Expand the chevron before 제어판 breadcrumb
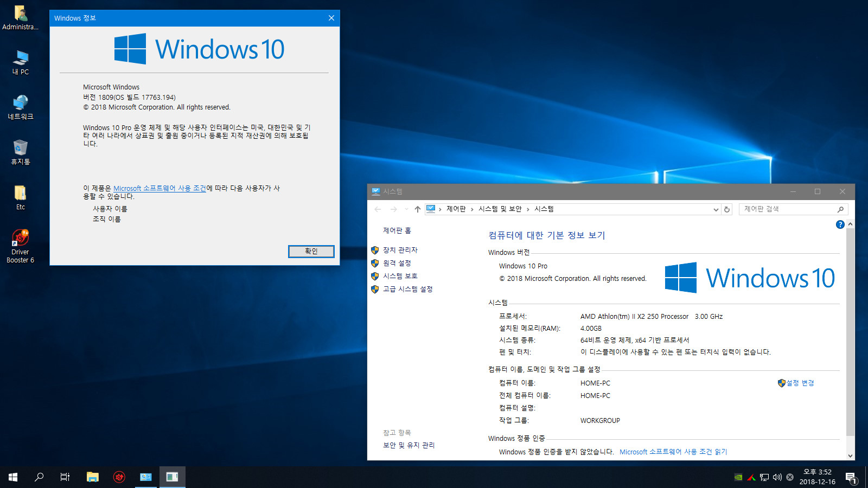Viewport: 868px width, 488px height. pyautogui.click(x=440, y=209)
